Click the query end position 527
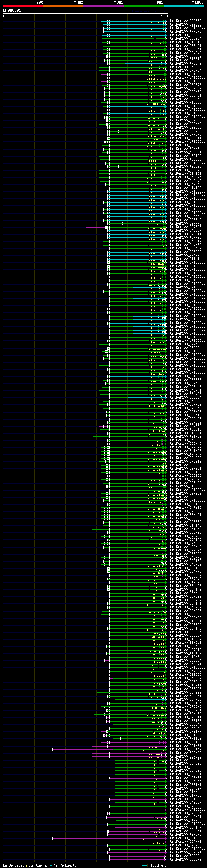 [163, 16]
